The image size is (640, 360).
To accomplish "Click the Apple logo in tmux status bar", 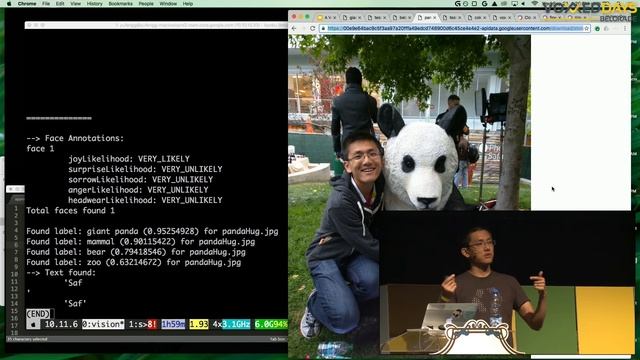I will click(x=33, y=324).
